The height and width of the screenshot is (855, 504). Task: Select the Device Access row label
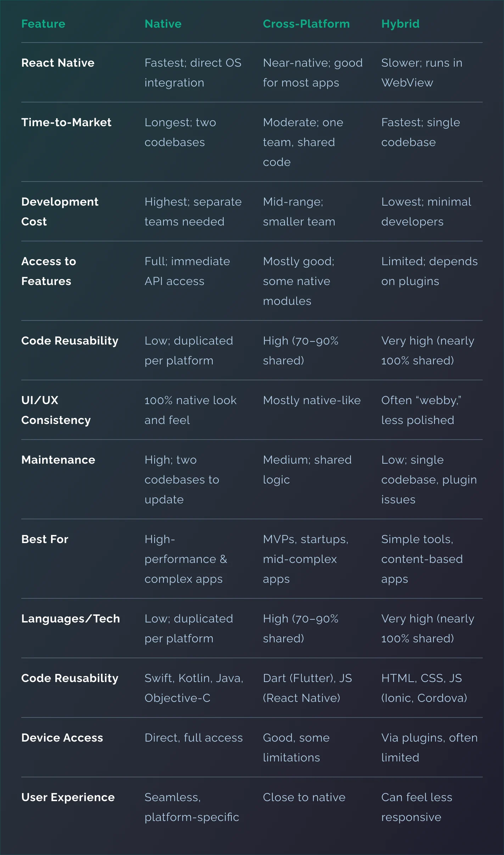click(x=62, y=738)
